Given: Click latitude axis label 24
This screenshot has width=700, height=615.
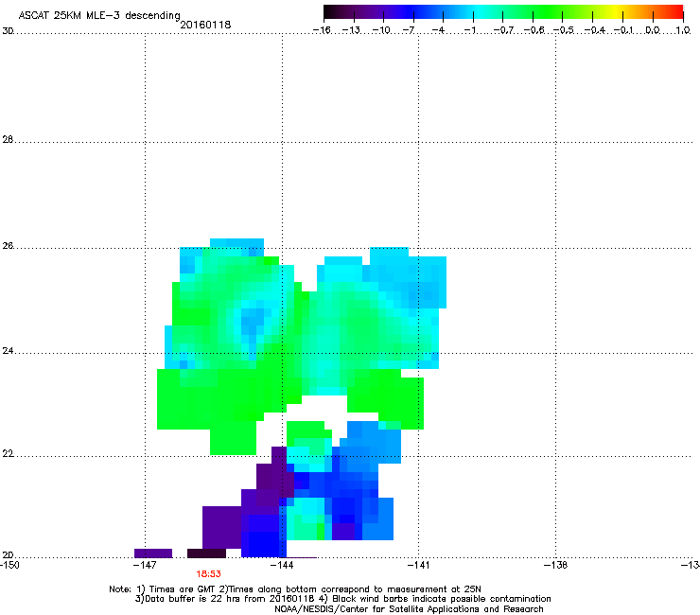Looking at the screenshot, I should [x=8, y=351].
